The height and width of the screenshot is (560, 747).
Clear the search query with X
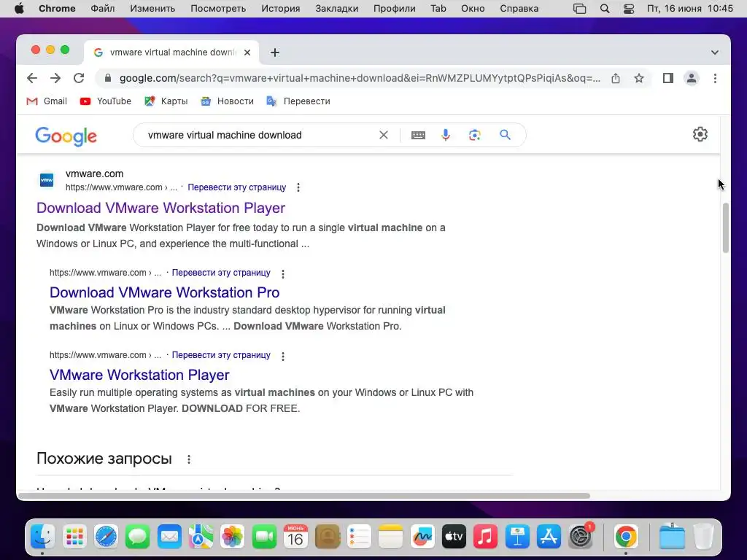(x=384, y=135)
